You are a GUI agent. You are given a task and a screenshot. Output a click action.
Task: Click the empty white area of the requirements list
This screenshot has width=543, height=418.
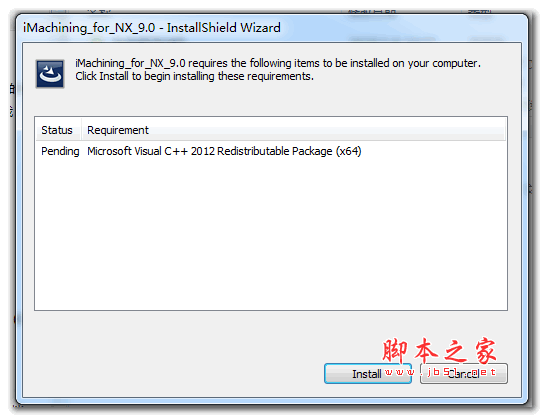270,234
